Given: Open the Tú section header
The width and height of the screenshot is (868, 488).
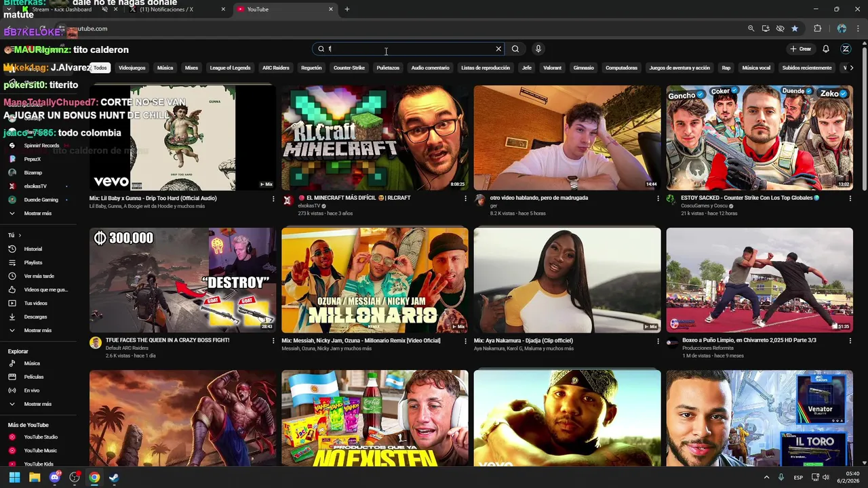Looking at the screenshot, I should 14,235.
